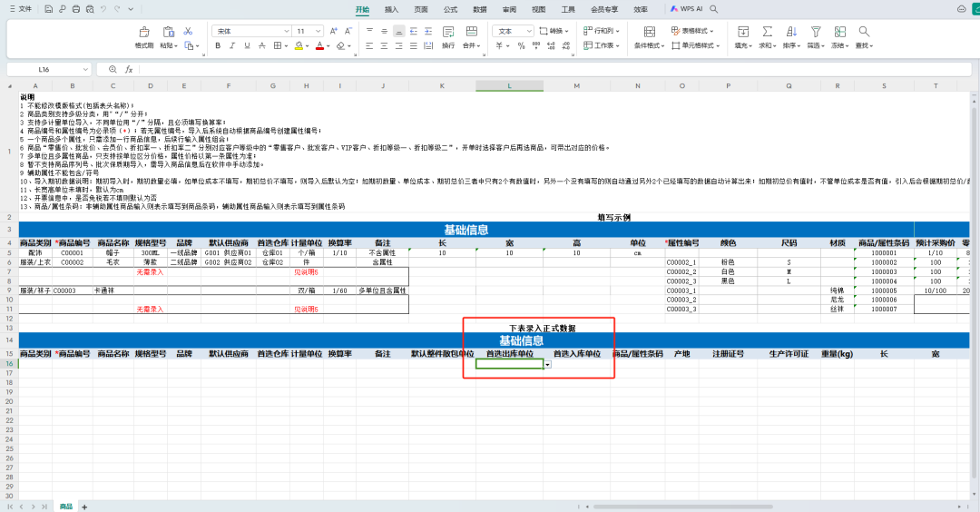Screen dimensions: 980x512
Task: Click the Align Left icon
Action: [368, 45]
